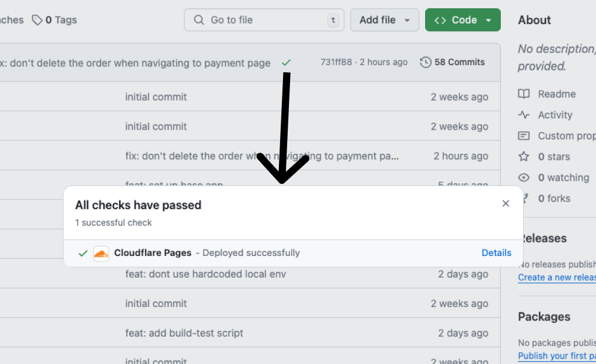
Task: Close the checks popup with X
Action: pyautogui.click(x=506, y=204)
